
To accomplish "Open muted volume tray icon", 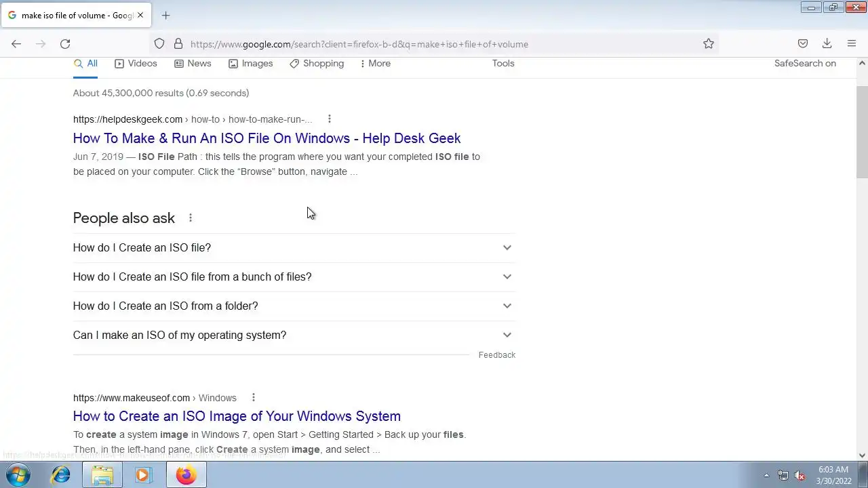I will tap(800, 476).
